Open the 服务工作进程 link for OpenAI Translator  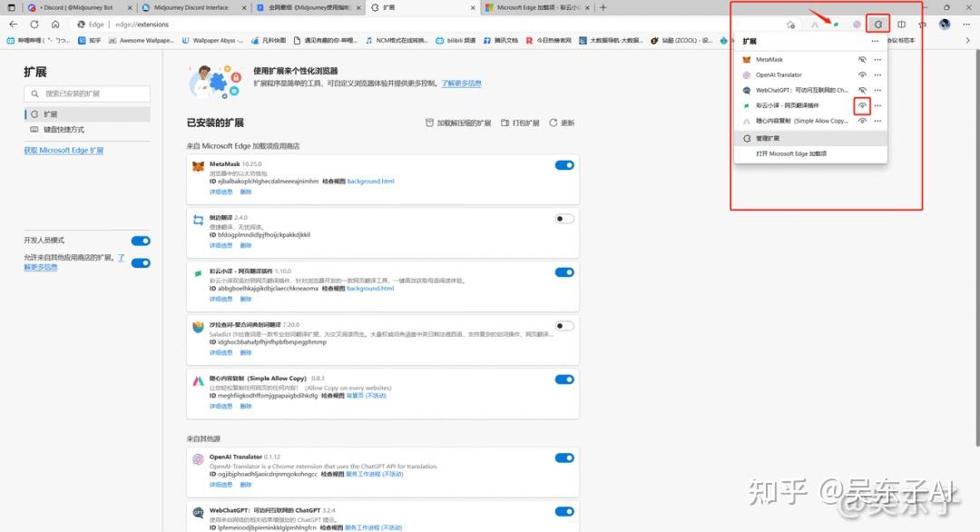[x=375, y=474]
